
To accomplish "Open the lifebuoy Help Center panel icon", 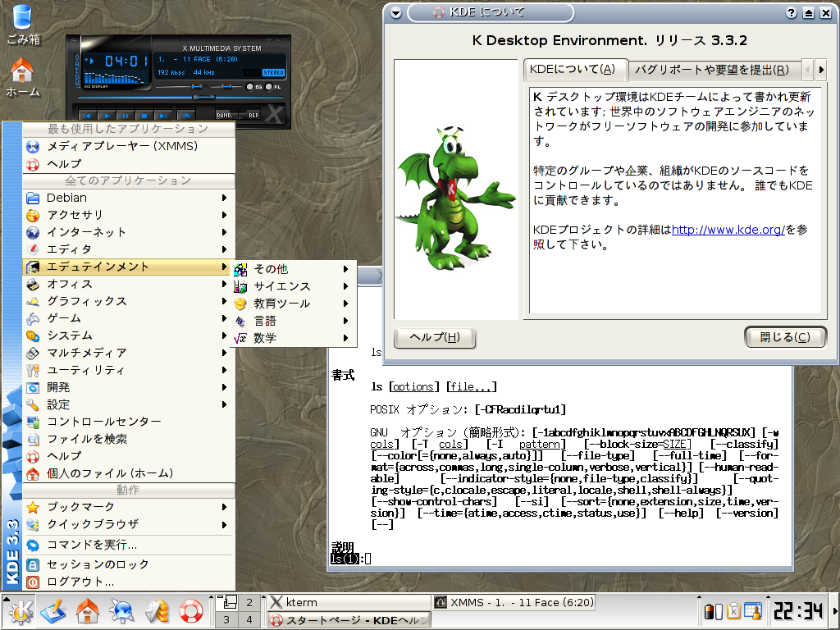I will [x=190, y=611].
